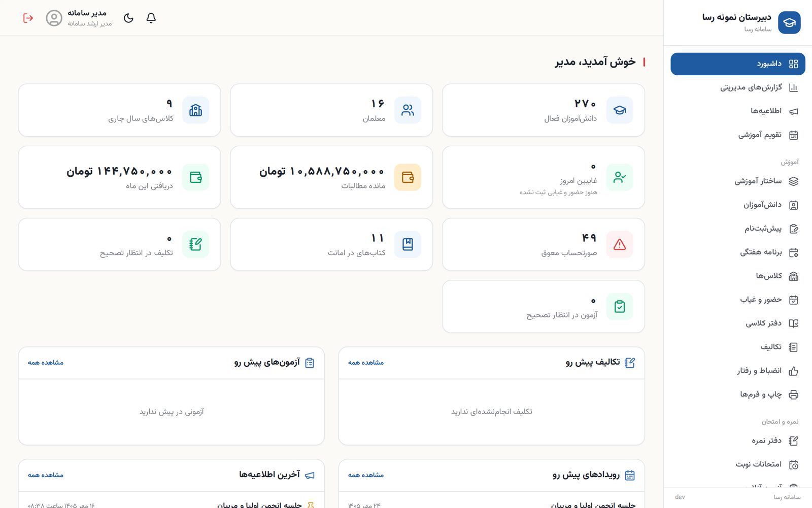The image size is (812, 508).
Task: Click the مدیر سامانه user name
Action: [87, 13]
